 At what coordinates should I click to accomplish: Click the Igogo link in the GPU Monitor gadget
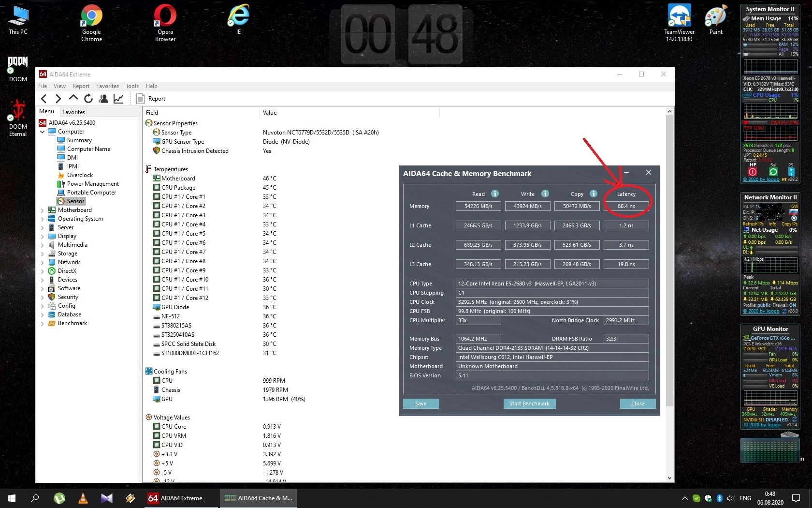(762, 425)
